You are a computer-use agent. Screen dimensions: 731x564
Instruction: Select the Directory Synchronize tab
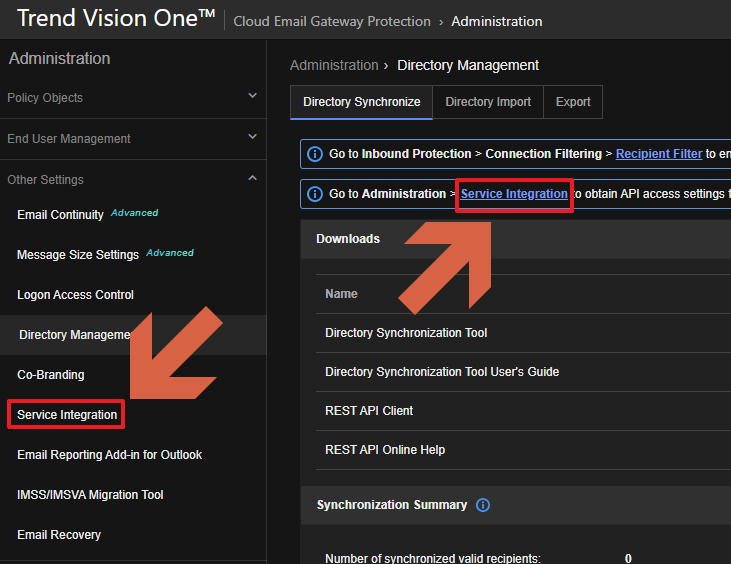(x=361, y=102)
